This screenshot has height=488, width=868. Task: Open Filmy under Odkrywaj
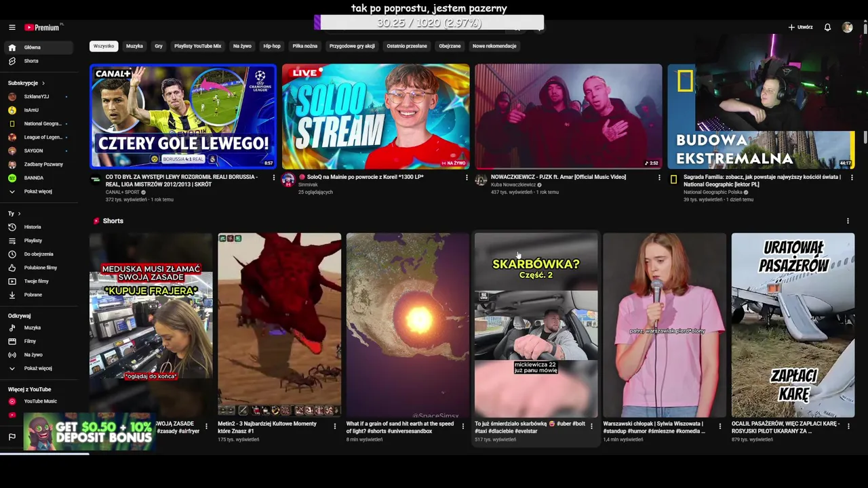coord(38,341)
